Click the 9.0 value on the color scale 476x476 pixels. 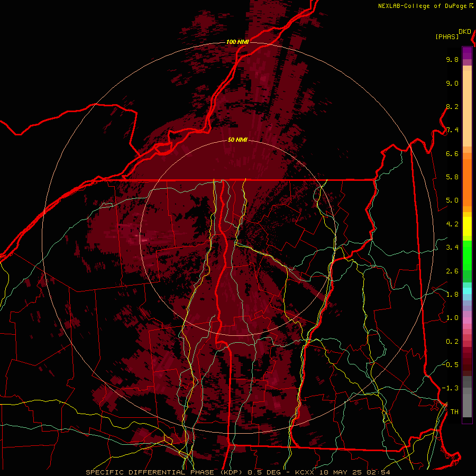pos(452,83)
